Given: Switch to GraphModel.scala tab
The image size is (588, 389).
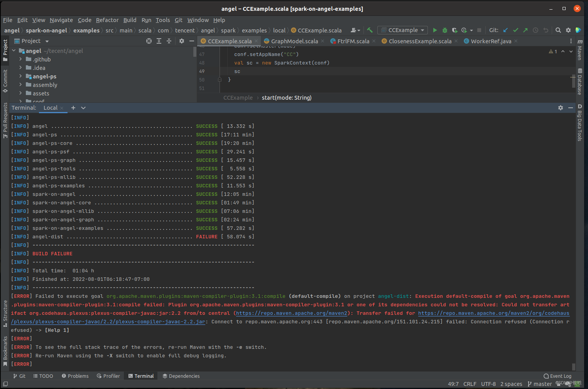Looking at the screenshot, I should (x=294, y=41).
